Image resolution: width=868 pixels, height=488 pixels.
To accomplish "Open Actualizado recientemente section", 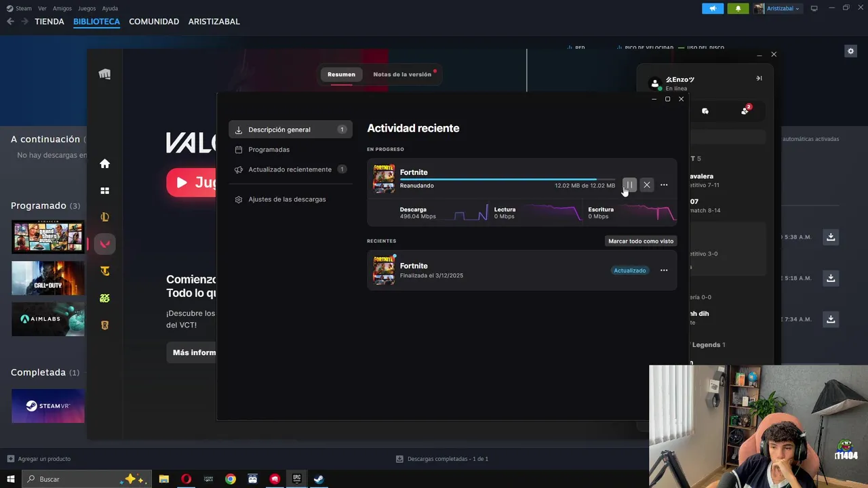I will pyautogui.click(x=290, y=169).
